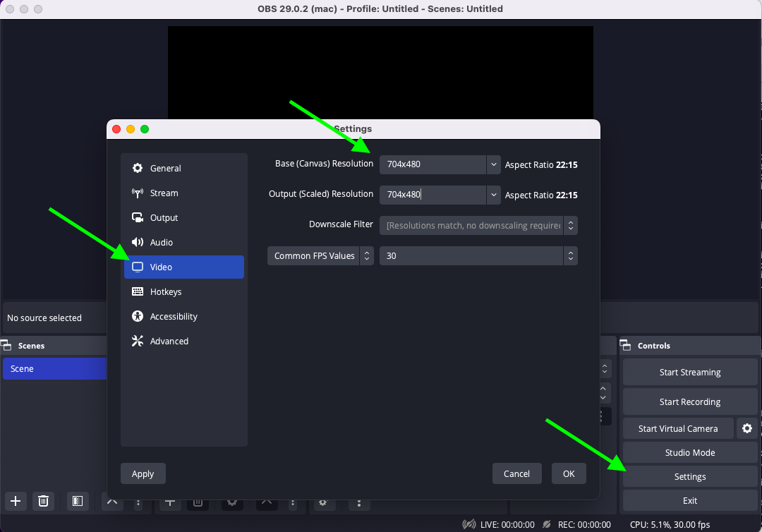762x532 pixels.
Task: Toggle Start Virtual Camera
Action: (x=677, y=428)
